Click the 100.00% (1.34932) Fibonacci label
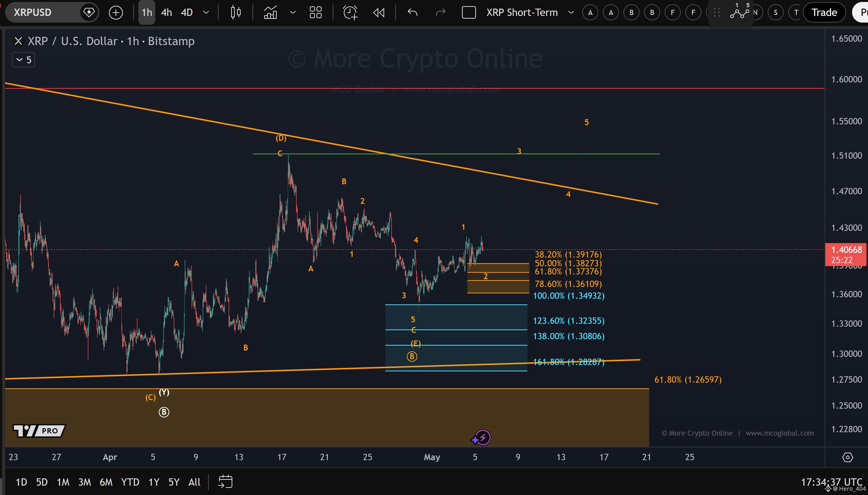868x495 pixels. 569,296
